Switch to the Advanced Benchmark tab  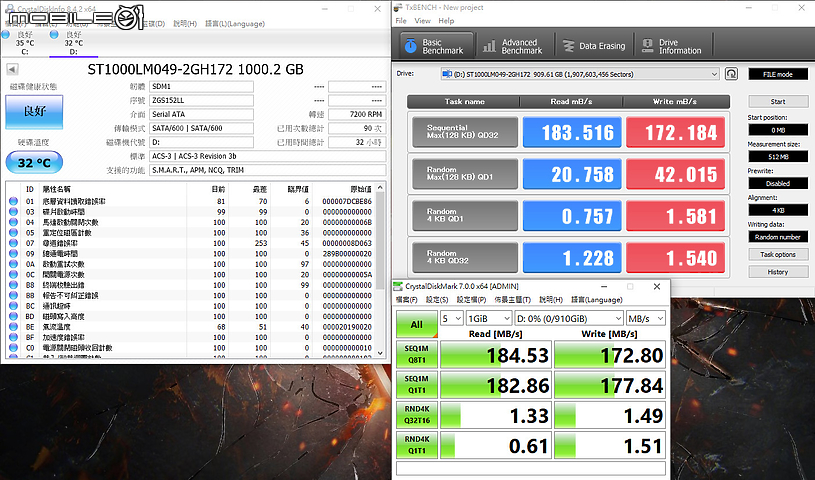point(514,46)
